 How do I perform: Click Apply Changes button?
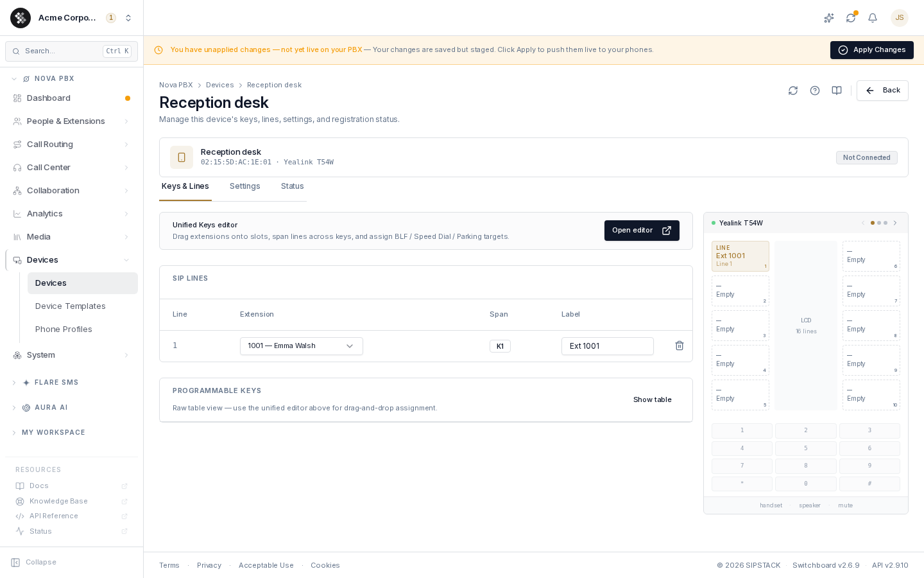click(872, 50)
